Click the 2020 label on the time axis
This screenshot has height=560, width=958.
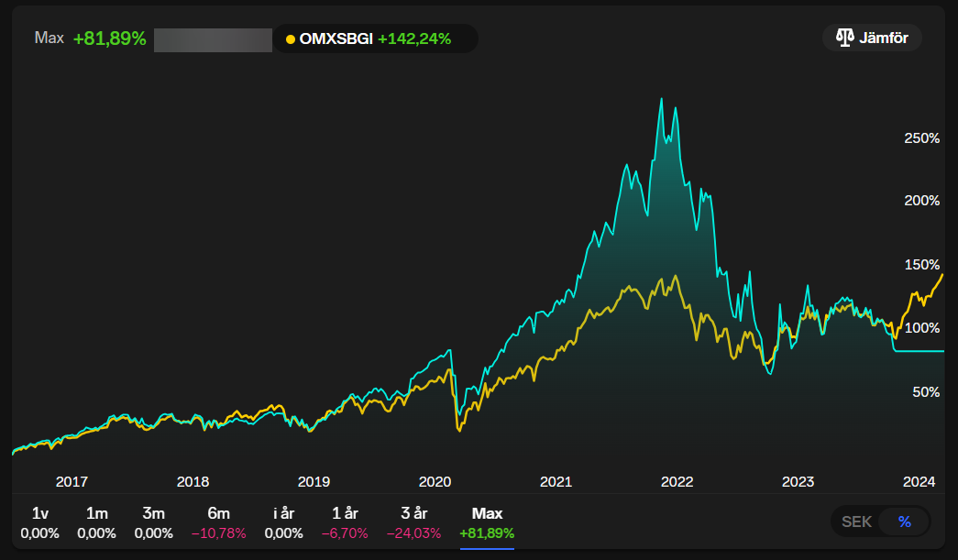(x=435, y=481)
